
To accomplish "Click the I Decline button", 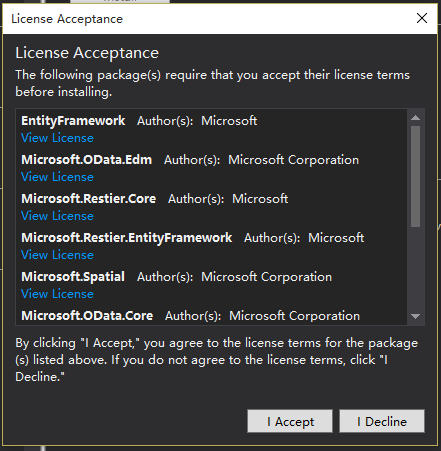I will 382,421.
